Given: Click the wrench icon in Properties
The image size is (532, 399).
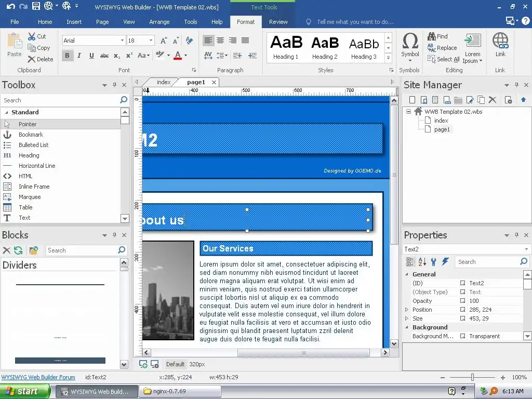Looking at the screenshot, I should coord(434,262).
